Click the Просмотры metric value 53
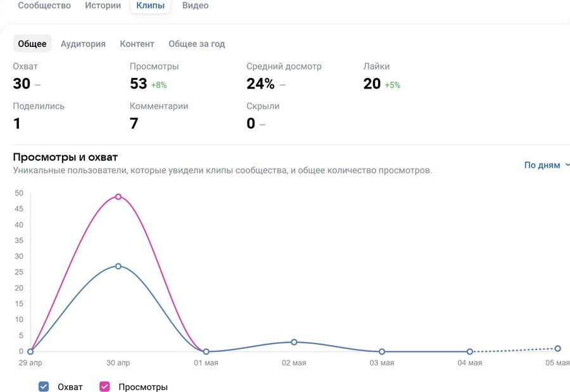The height and width of the screenshot is (392, 570). 138,84
